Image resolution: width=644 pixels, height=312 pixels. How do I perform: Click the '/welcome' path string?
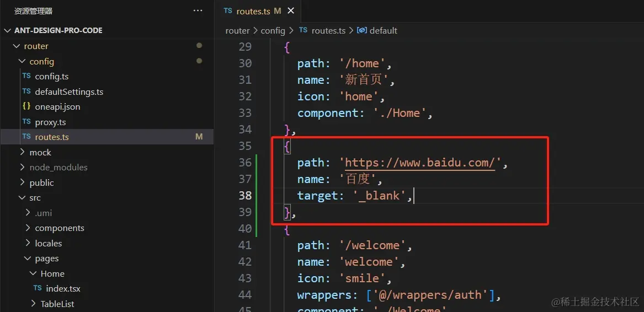coord(372,245)
